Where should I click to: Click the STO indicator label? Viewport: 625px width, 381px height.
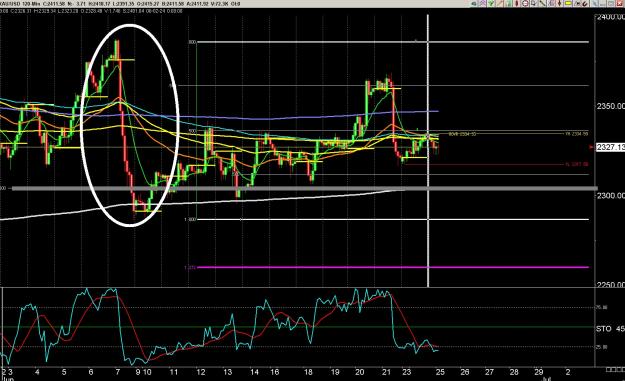pyautogui.click(x=603, y=329)
